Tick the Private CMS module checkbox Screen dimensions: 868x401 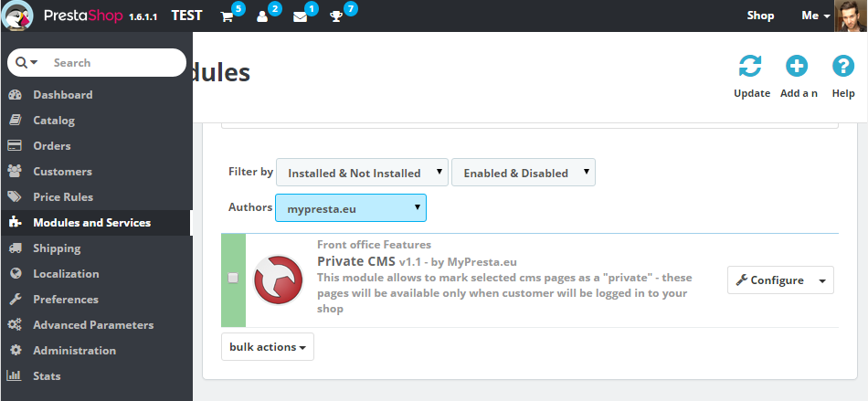click(233, 279)
